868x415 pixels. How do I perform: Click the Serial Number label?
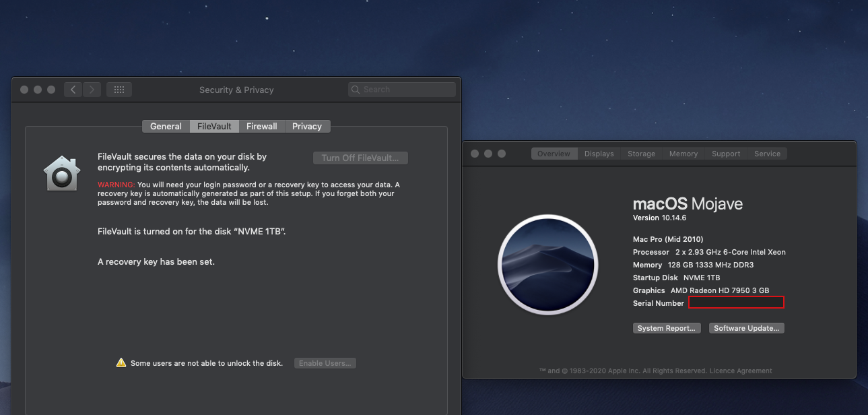click(x=659, y=303)
